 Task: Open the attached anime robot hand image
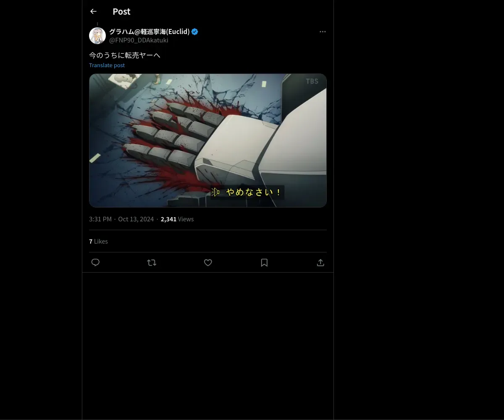[208, 140]
